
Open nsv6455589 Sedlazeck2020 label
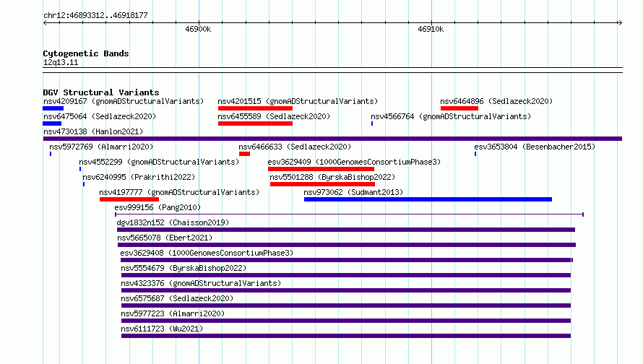274,116
